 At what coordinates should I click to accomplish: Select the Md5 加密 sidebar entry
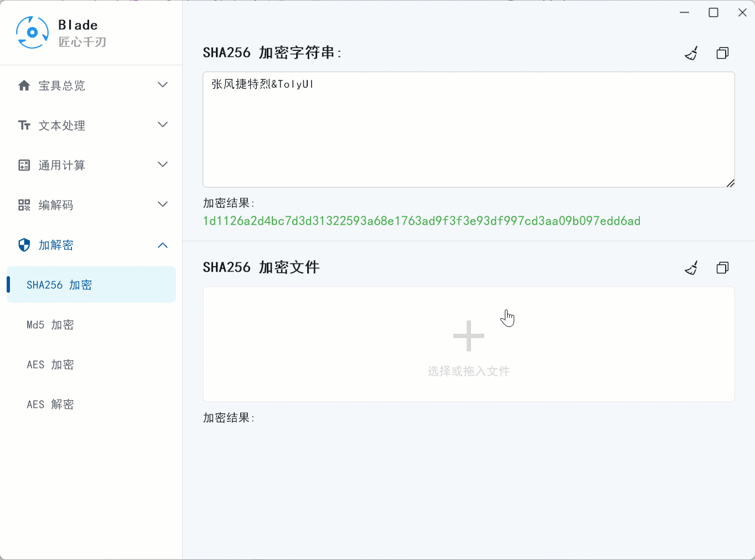50,325
